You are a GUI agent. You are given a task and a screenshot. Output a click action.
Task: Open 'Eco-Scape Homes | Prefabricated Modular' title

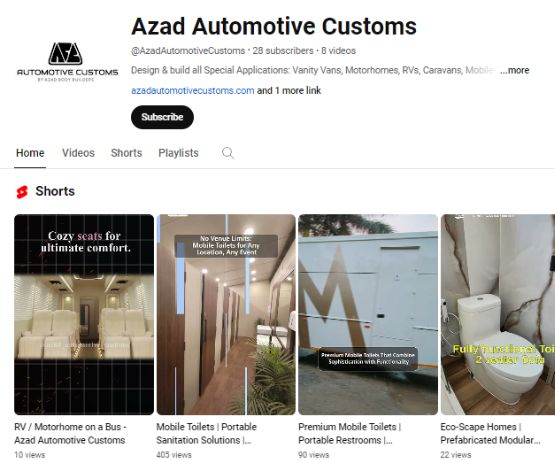[490, 433]
